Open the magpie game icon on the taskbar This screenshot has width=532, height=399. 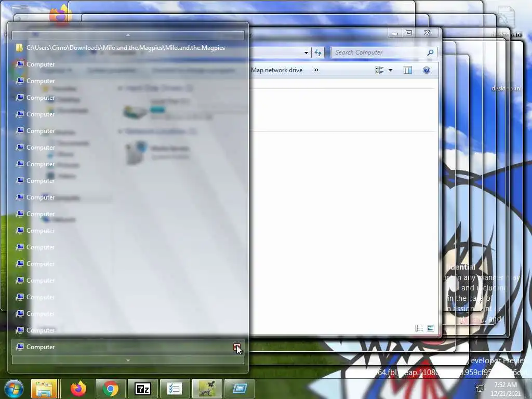pos(207,389)
